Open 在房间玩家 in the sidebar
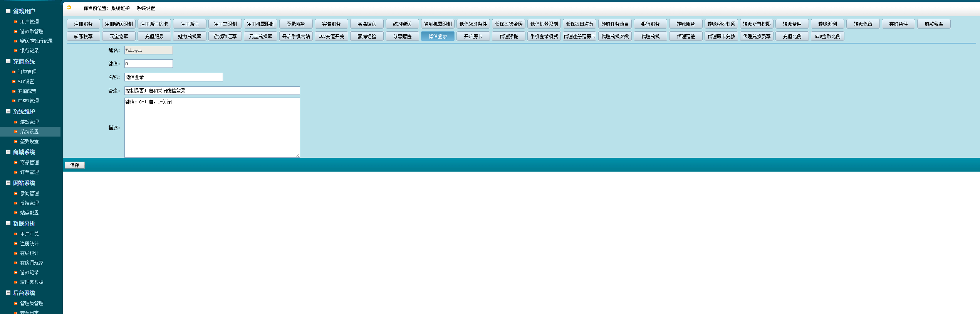The width and height of the screenshot is (980, 314). tap(32, 263)
